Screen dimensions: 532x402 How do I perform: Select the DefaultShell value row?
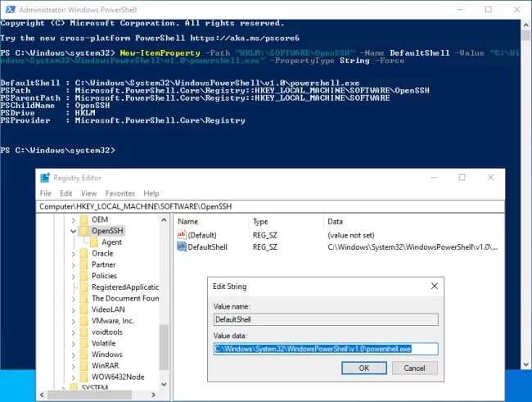(337, 246)
